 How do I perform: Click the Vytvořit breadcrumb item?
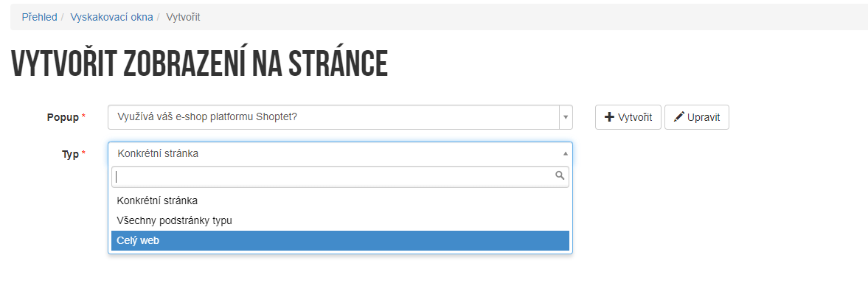coord(183,17)
